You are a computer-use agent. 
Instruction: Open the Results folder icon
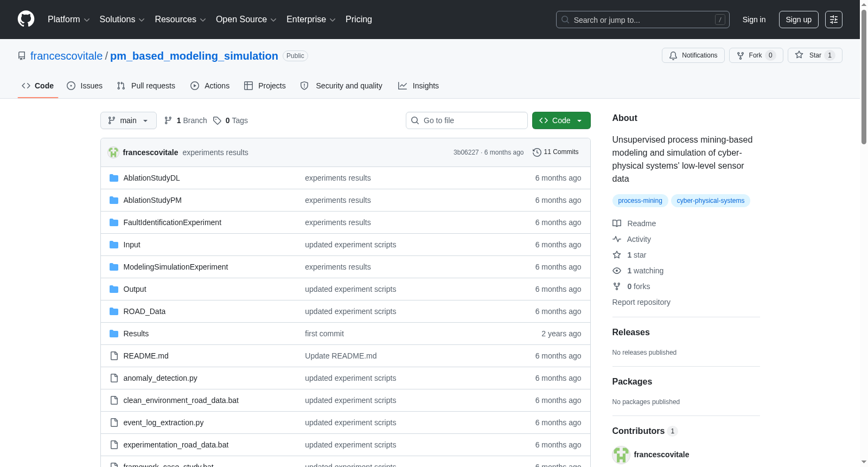114,334
